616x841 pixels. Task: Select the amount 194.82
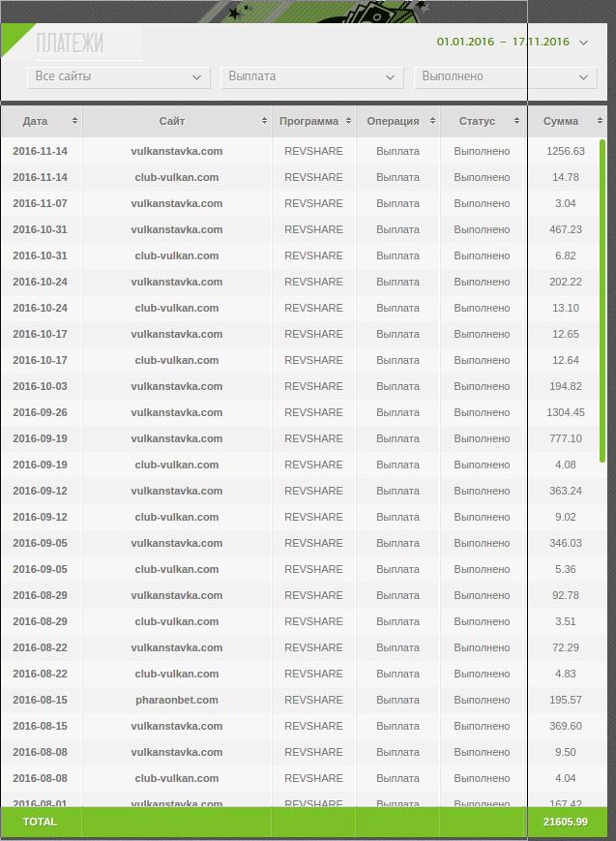566,387
